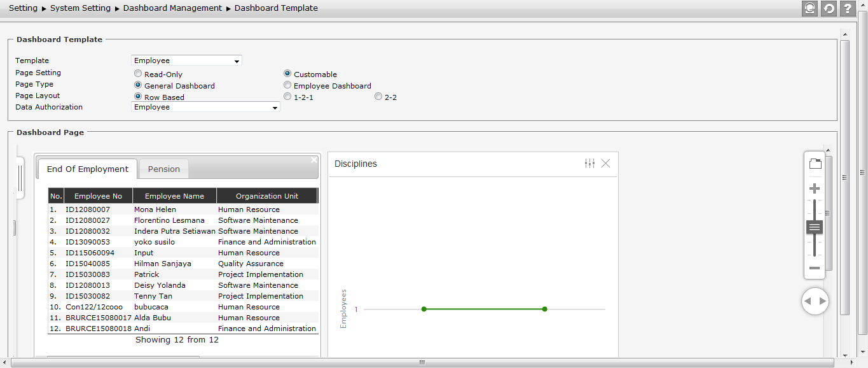Zoom in with the plus icon
Viewport: 868px width, 368px height.
pos(815,189)
